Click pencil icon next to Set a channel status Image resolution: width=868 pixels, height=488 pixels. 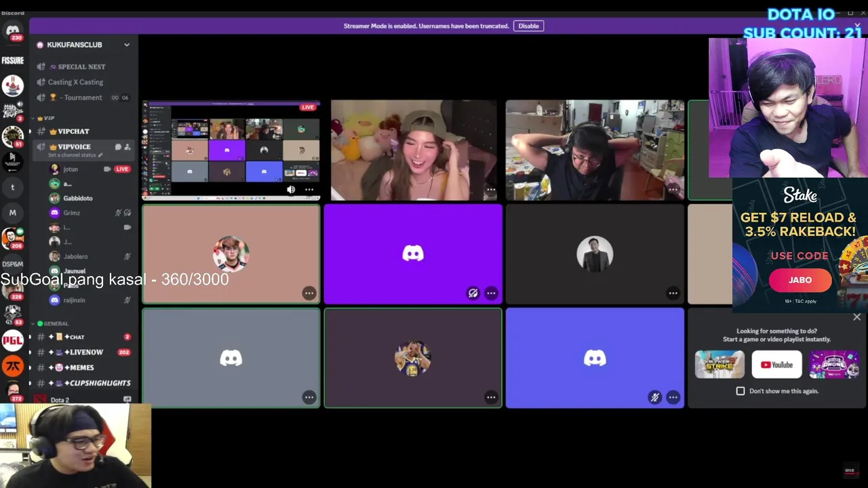101,155
